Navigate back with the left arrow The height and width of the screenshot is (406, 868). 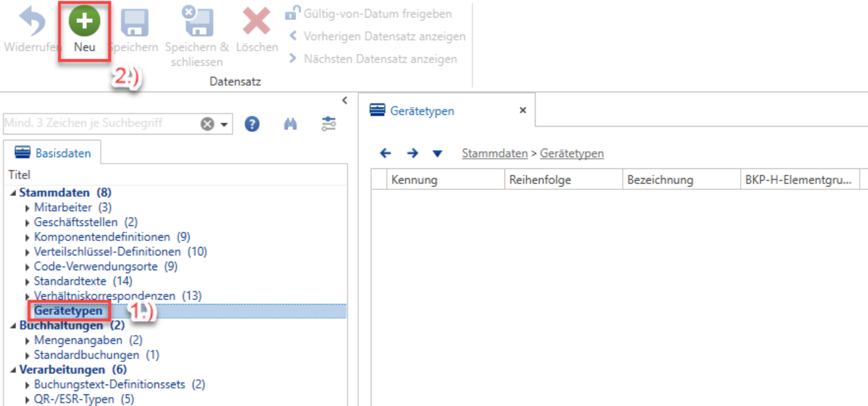pyautogui.click(x=386, y=153)
